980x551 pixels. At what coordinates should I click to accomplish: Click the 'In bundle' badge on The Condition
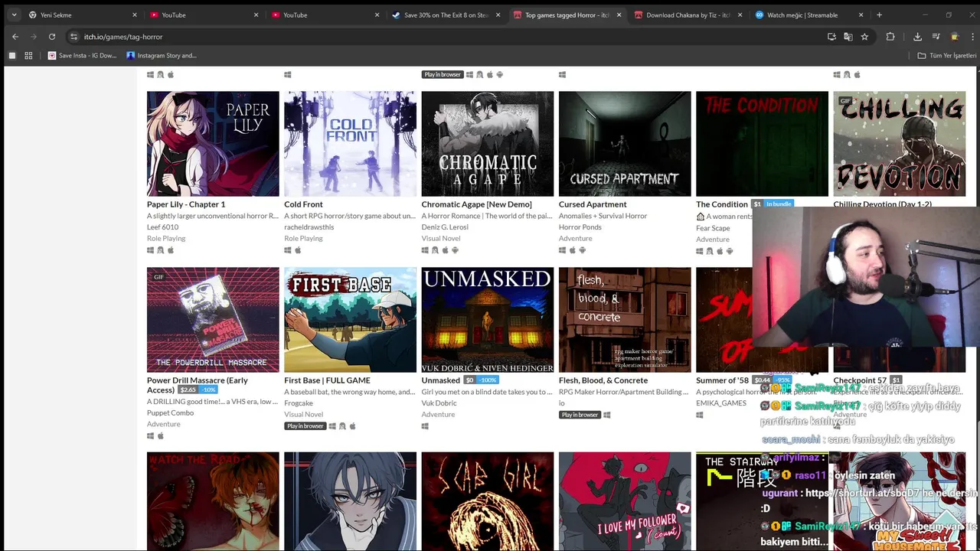pos(779,204)
